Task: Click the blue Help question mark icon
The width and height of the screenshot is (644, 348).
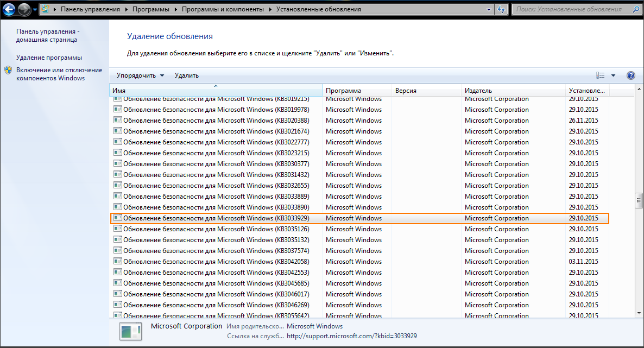Action: tap(631, 75)
